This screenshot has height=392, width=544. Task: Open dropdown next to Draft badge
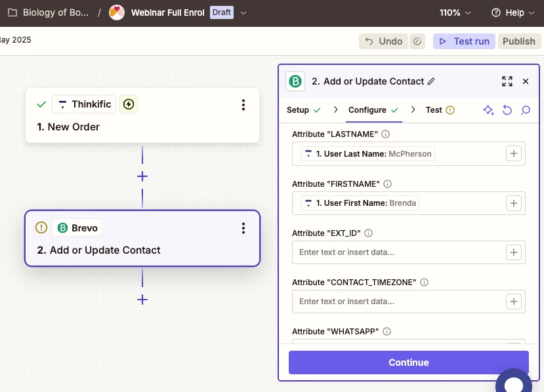point(243,13)
